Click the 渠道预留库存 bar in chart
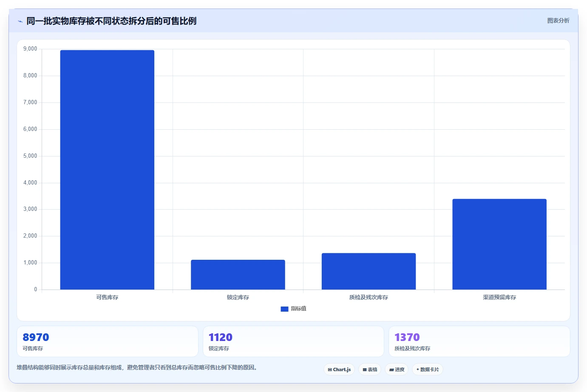 499,244
